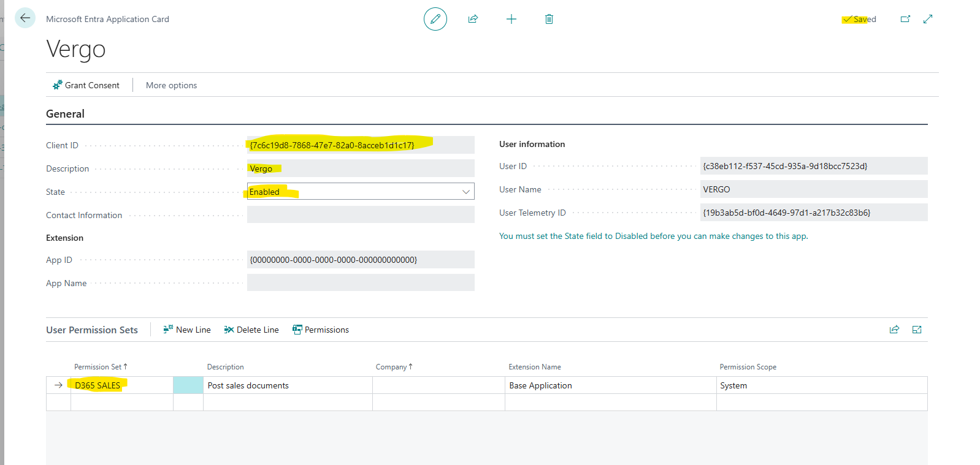Click the User ID field
Screen dimensions: 980x465
[x=814, y=165]
